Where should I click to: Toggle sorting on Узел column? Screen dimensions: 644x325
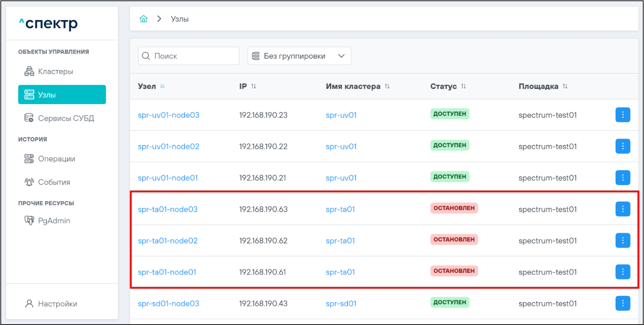pos(162,86)
